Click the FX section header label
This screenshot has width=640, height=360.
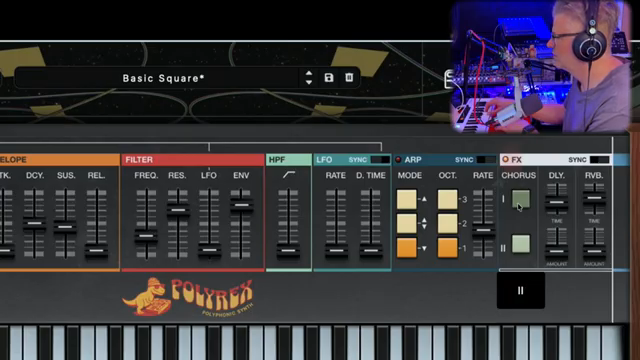tap(516, 160)
